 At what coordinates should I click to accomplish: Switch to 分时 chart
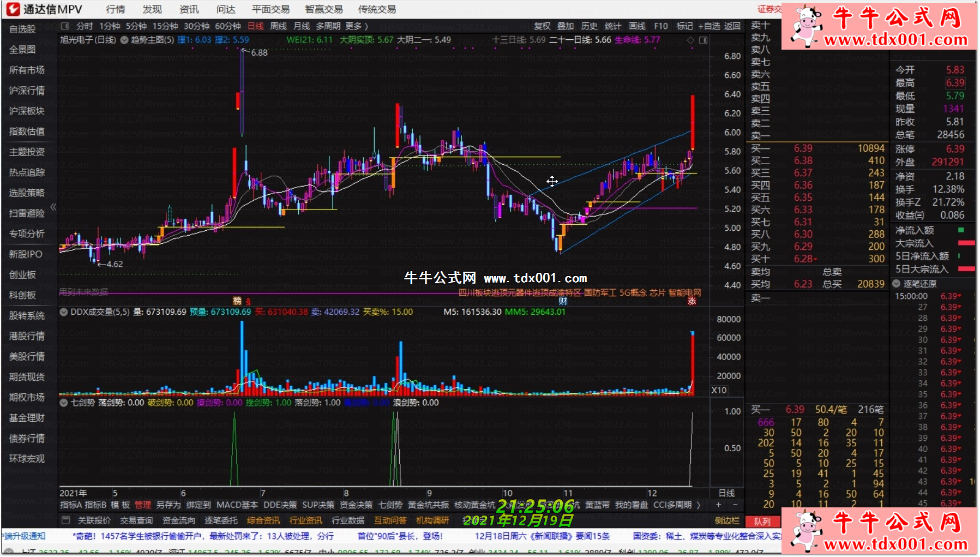(85, 26)
